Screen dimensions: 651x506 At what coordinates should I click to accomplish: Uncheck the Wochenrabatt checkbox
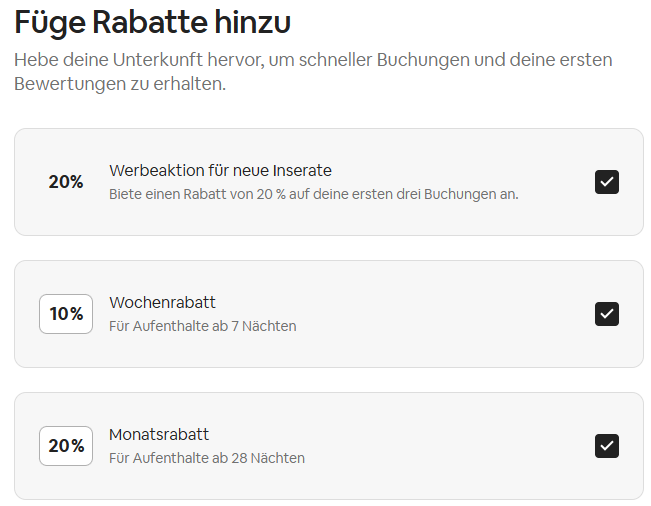click(607, 314)
